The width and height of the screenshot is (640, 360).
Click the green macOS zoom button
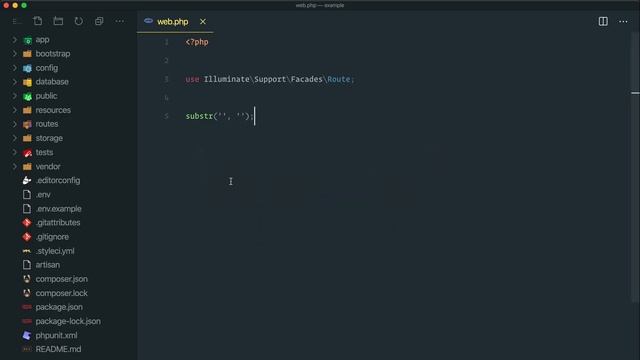tap(24, 5)
